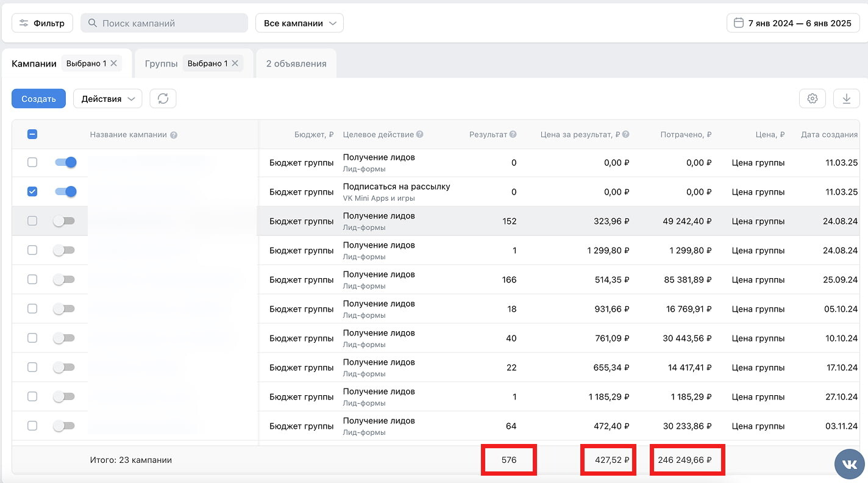Check the box for the 1 299,80 ₽ campaign
868x483 pixels.
(x=32, y=250)
